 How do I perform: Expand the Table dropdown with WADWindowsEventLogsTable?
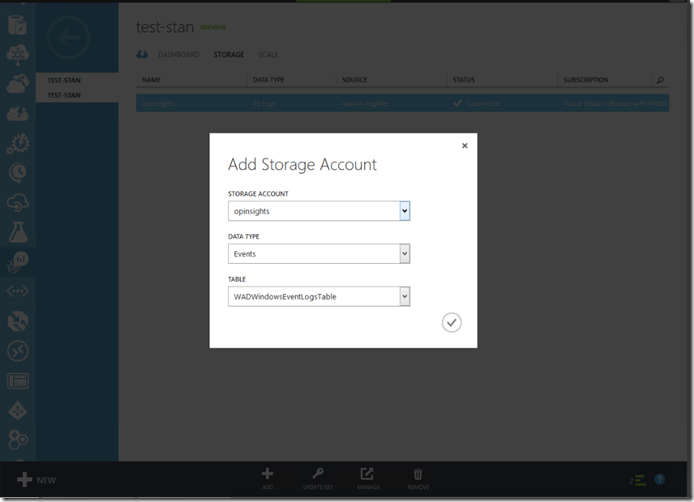pyautogui.click(x=404, y=296)
